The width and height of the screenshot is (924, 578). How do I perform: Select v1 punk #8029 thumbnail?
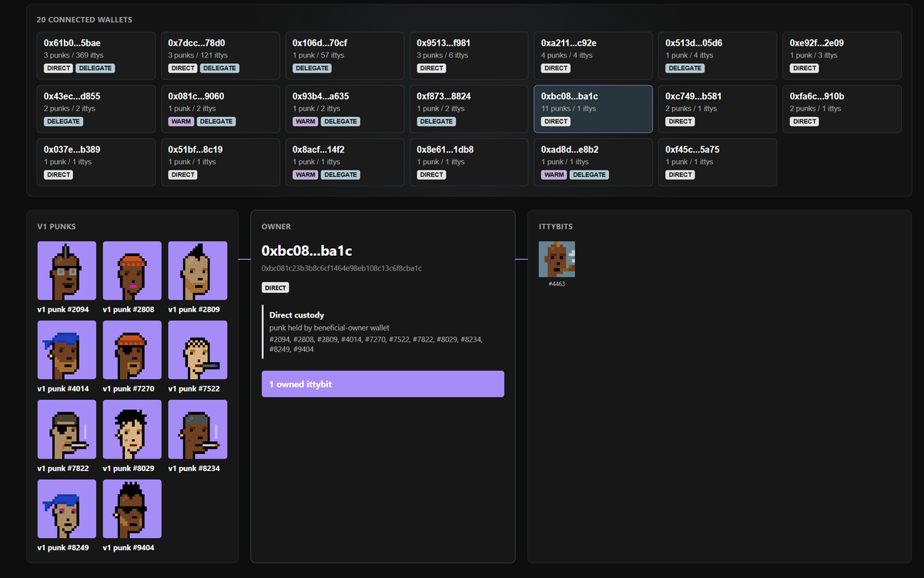132,429
